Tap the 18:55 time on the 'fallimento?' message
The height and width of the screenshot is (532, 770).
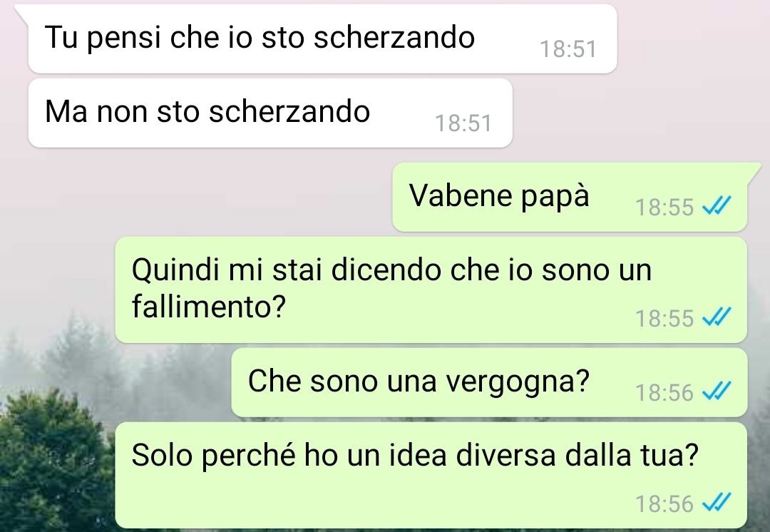pos(664,318)
